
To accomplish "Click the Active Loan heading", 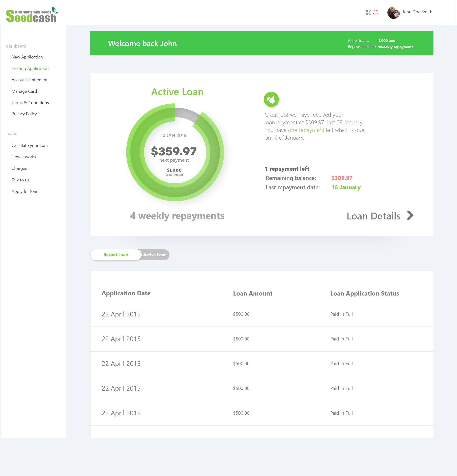I will coord(177,92).
